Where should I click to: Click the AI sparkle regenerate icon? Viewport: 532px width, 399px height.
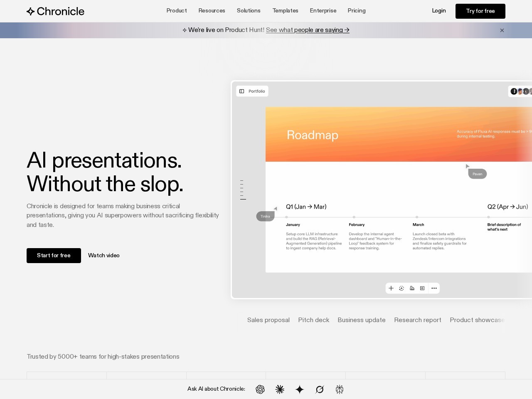click(401, 288)
